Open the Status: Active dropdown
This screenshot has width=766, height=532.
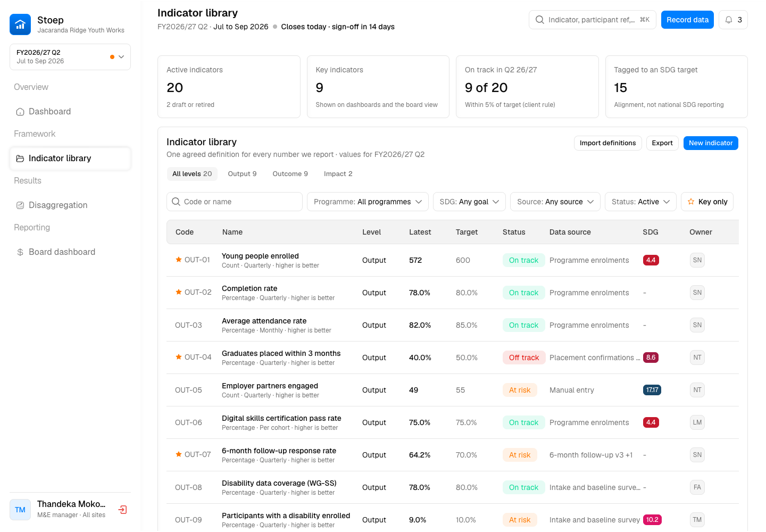(640, 202)
